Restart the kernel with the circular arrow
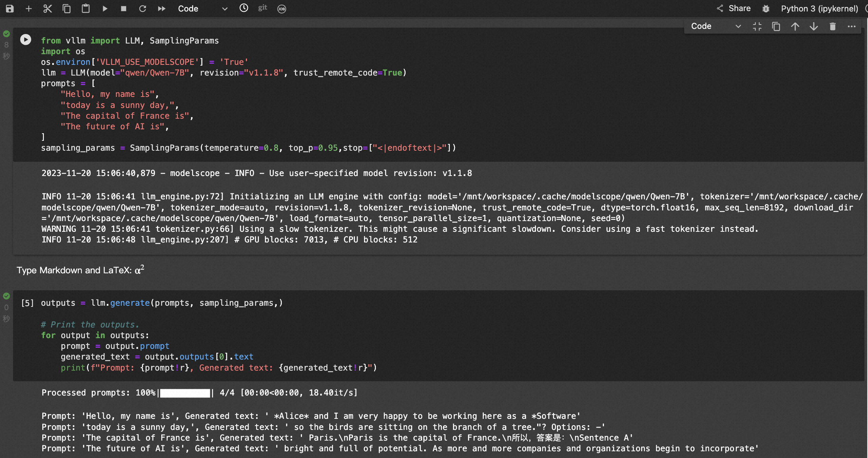868x458 pixels. pos(143,8)
